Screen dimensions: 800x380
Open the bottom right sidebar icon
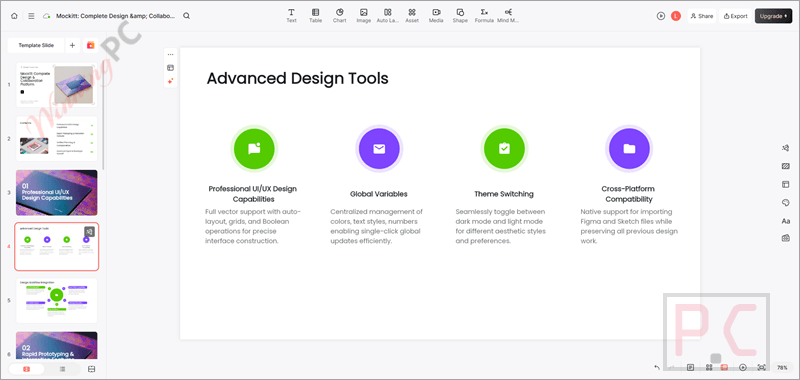tap(786, 238)
